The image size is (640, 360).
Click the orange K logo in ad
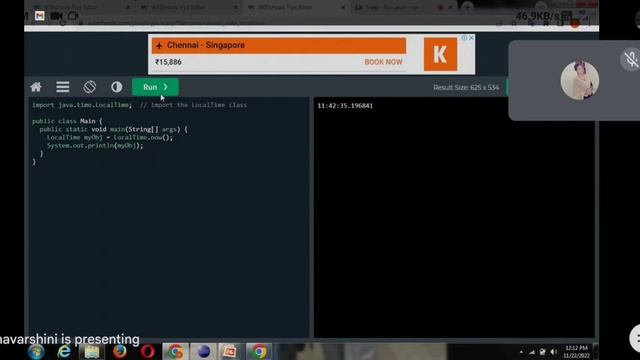[x=440, y=54]
